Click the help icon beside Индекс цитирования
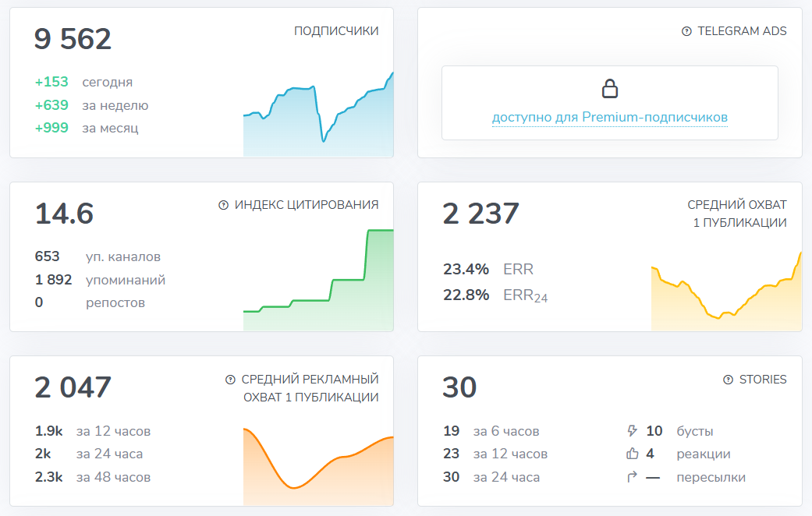 [224, 205]
